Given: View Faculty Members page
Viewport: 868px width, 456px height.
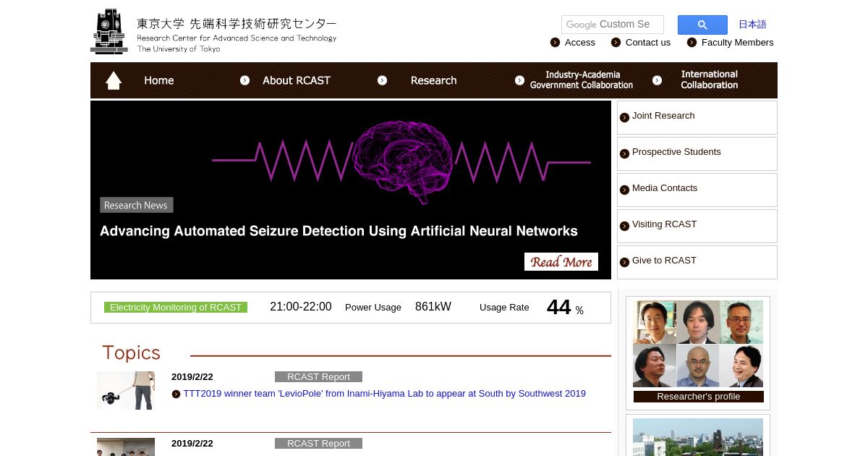Looking at the screenshot, I should point(738,43).
